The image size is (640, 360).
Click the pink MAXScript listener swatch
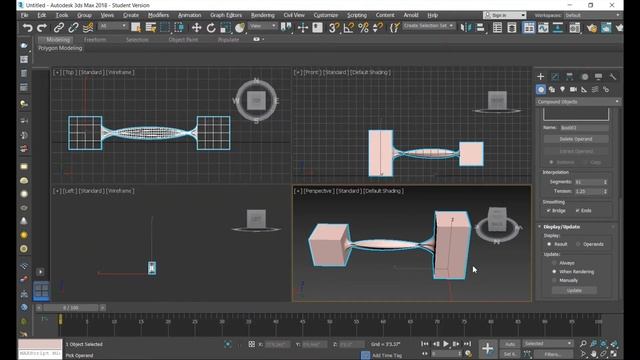(40, 344)
